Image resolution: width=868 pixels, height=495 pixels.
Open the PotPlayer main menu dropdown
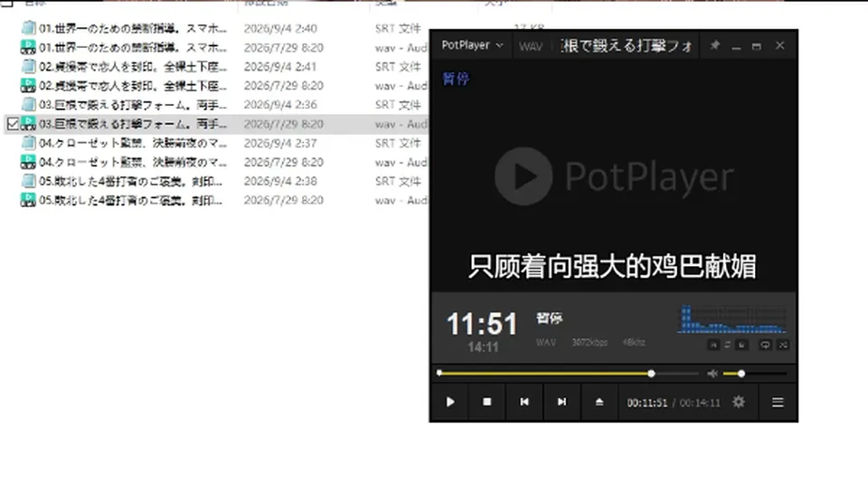point(472,45)
